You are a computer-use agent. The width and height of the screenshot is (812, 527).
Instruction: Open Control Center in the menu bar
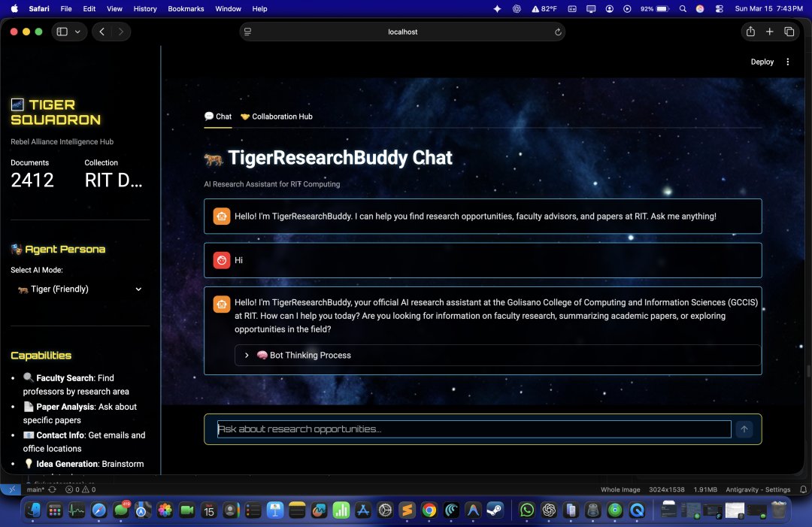coord(720,9)
